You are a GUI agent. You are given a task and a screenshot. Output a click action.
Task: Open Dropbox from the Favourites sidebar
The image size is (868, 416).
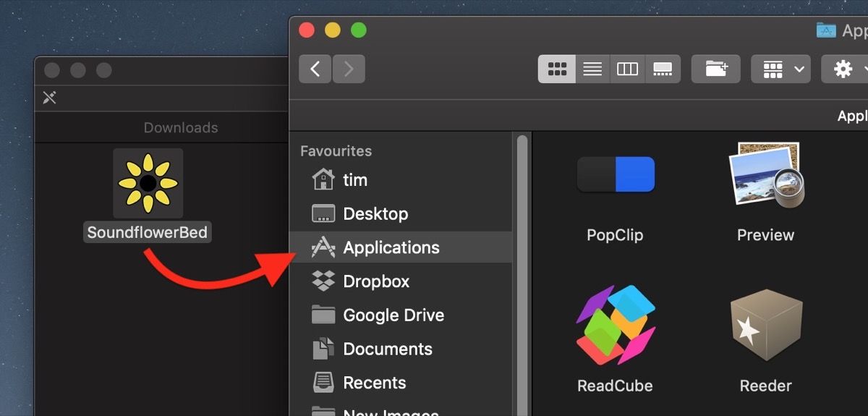coord(375,281)
